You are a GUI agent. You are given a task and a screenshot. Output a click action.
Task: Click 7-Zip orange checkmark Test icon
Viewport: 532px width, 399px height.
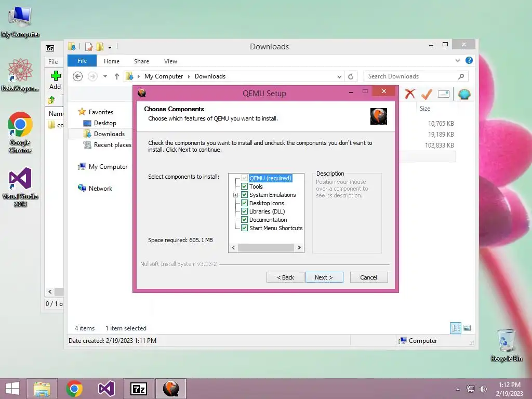(427, 94)
